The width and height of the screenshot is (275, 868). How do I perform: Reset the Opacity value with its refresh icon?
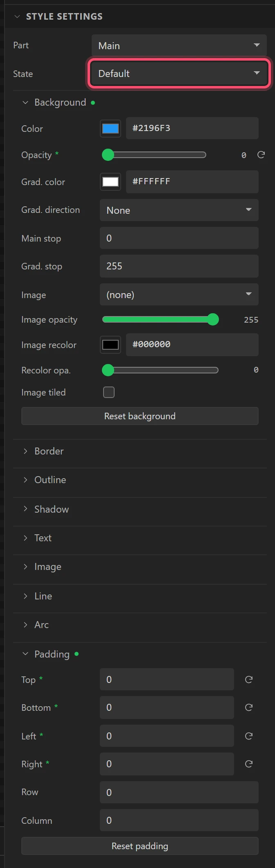tap(261, 155)
